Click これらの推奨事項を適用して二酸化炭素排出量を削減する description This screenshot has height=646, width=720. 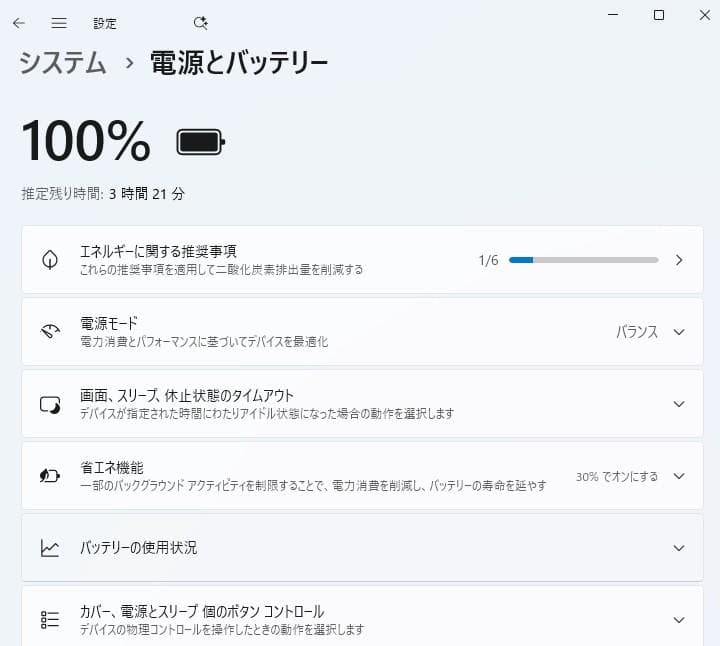tap(221, 270)
